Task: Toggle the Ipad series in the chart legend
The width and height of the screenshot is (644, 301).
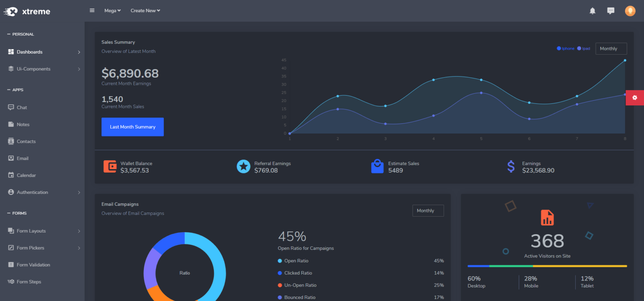Action: (x=583, y=48)
